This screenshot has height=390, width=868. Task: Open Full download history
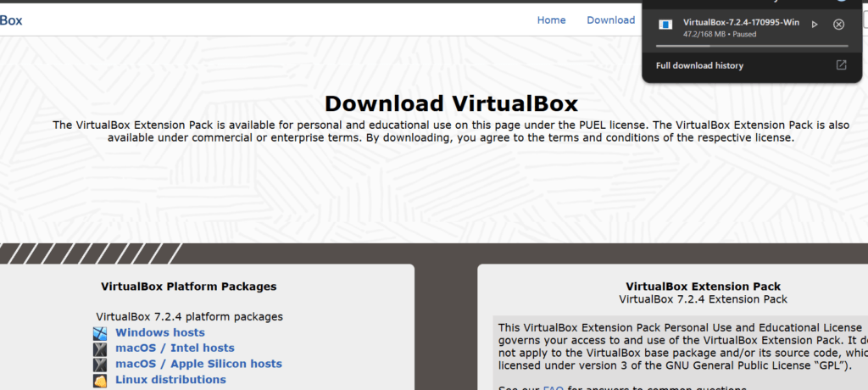[x=699, y=65]
